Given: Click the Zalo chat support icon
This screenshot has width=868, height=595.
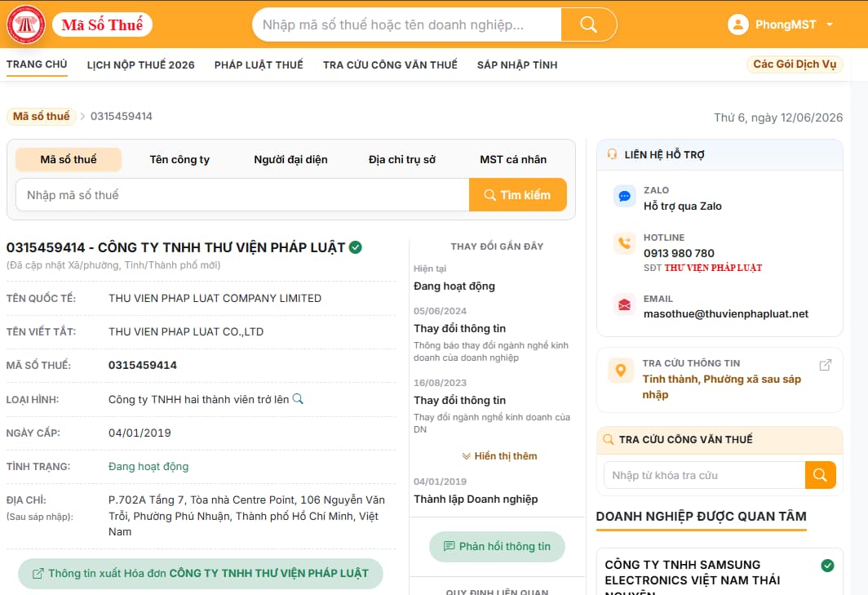Looking at the screenshot, I should coord(624,196).
